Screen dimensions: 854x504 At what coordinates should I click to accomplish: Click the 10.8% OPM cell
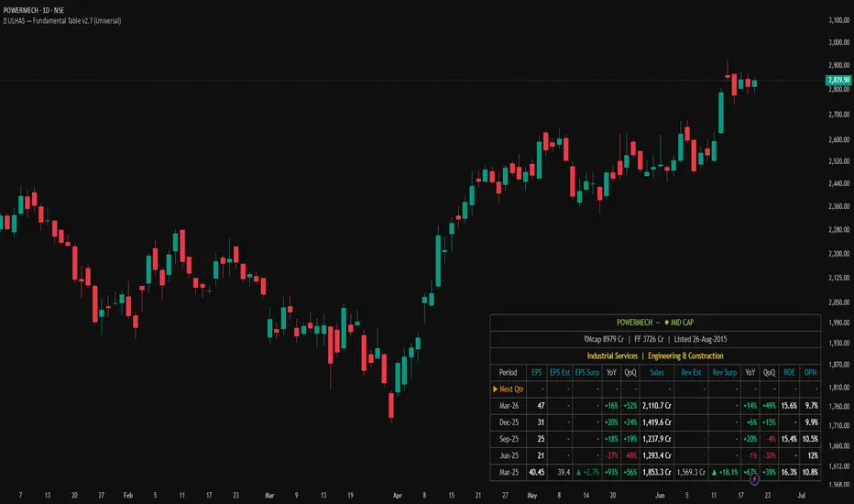(810, 473)
